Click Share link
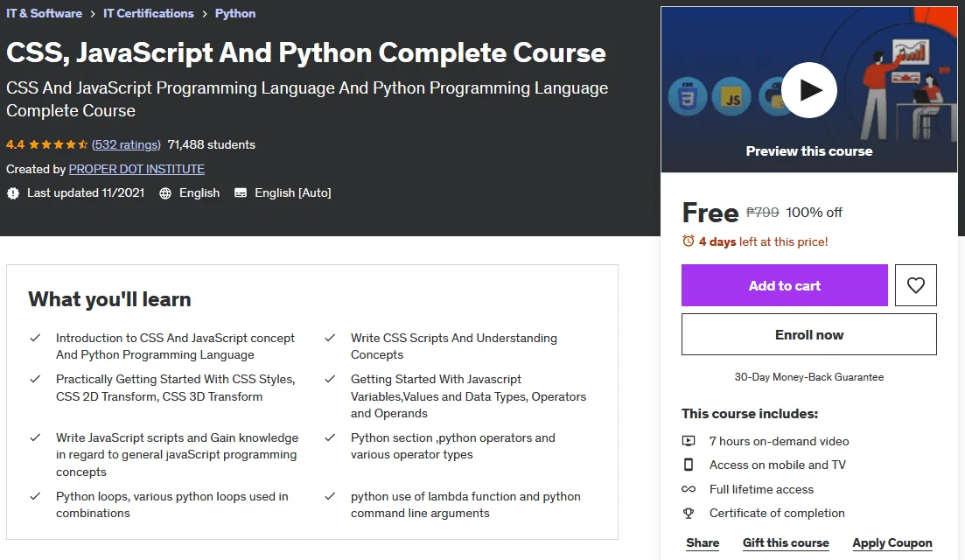The image size is (965, 560). point(703,542)
